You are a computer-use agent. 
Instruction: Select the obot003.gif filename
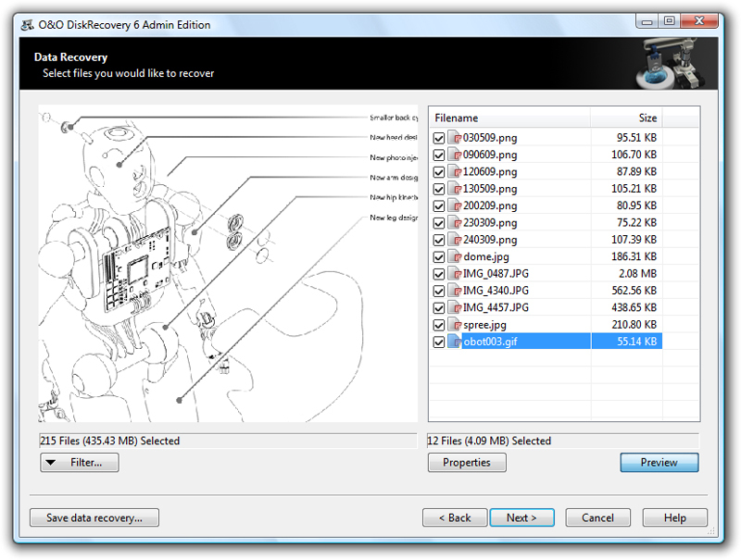(490, 342)
